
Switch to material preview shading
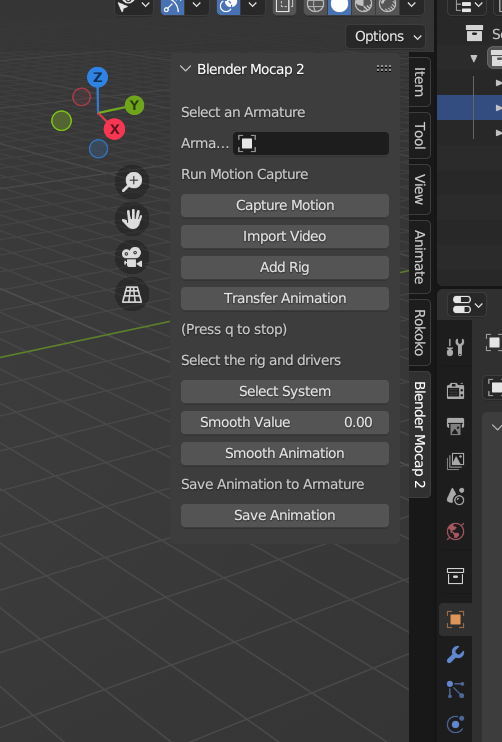[363, 6]
